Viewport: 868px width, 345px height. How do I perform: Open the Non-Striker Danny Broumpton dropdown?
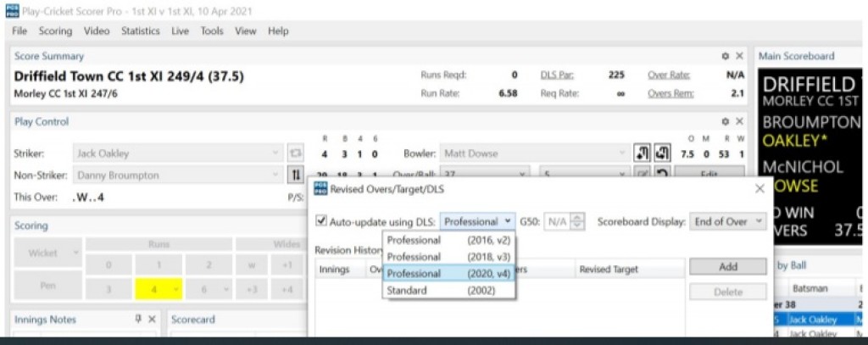[178, 175]
